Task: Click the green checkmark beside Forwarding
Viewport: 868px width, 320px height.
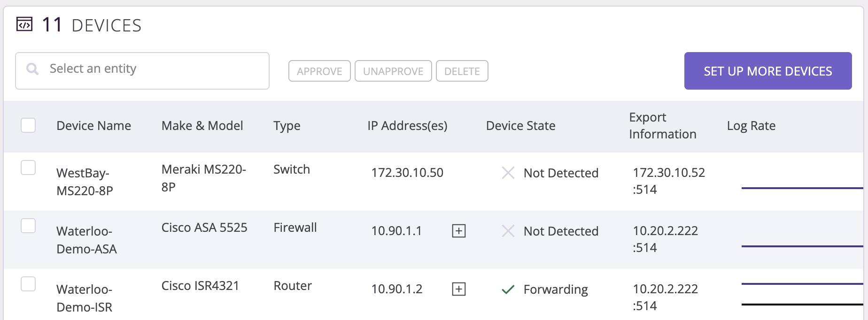Action: [508, 290]
